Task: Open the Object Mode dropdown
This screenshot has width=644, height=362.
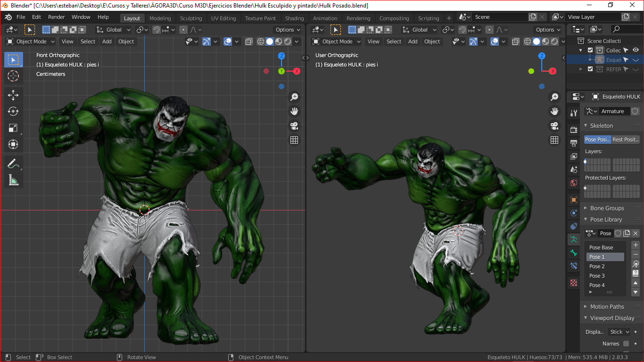Action: 30,41
